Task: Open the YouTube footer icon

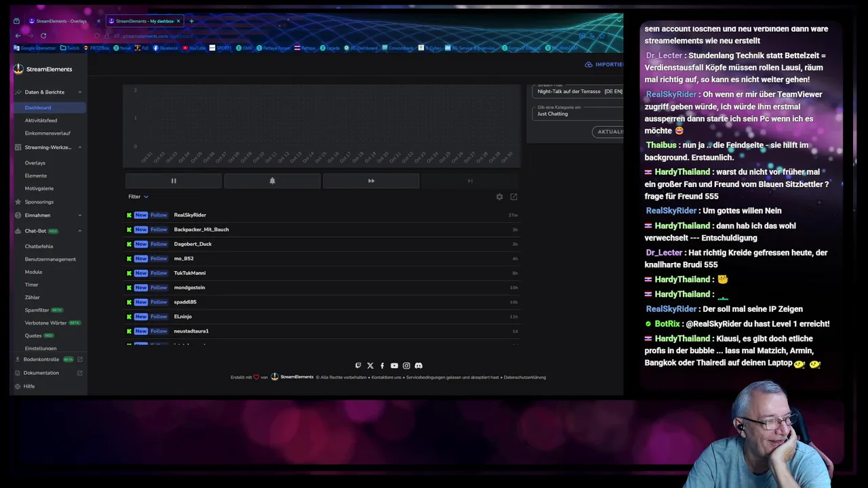Action: tap(394, 366)
